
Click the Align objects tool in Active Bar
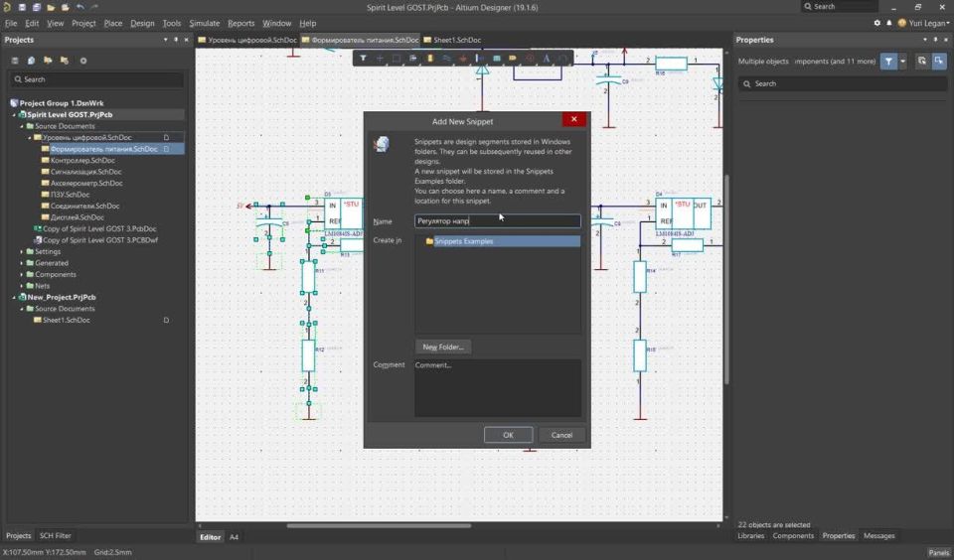(x=413, y=59)
